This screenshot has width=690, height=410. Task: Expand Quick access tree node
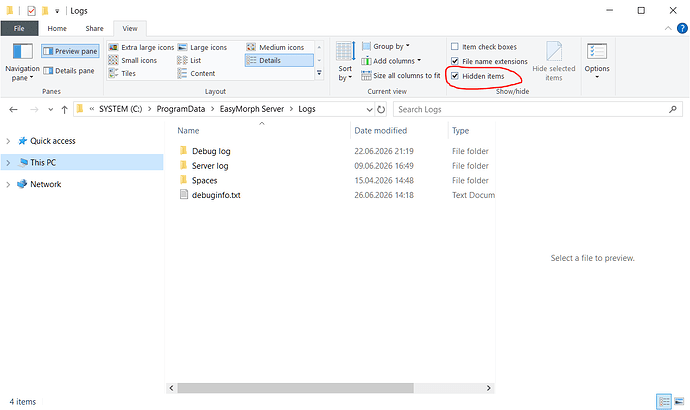[x=8, y=141]
